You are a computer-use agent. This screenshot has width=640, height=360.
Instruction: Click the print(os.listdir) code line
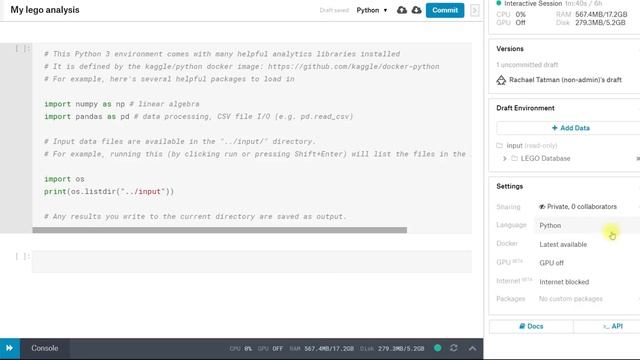point(109,191)
